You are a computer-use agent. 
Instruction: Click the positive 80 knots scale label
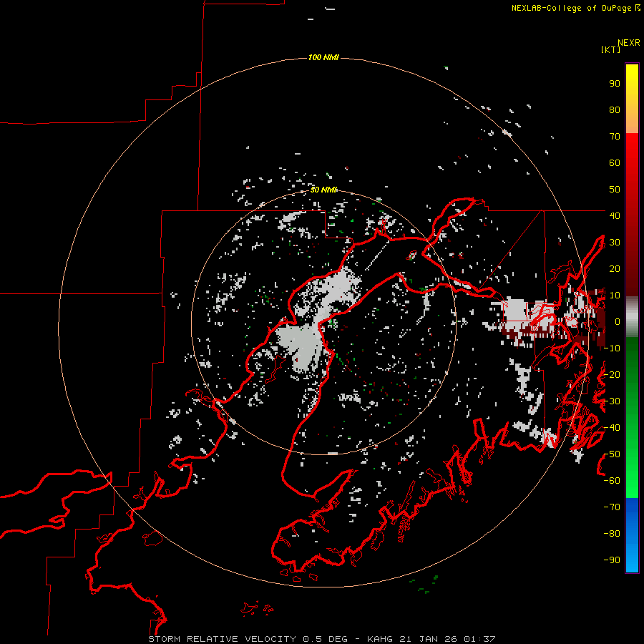pos(615,109)
